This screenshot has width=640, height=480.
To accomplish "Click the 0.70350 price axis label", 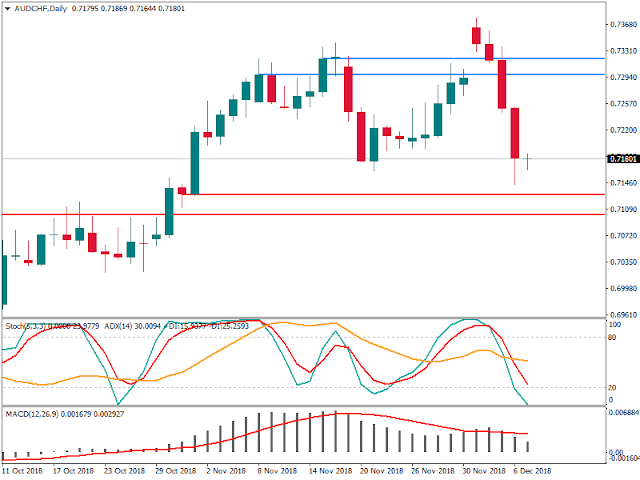I will pyautogui.click(x=623, y=262).
